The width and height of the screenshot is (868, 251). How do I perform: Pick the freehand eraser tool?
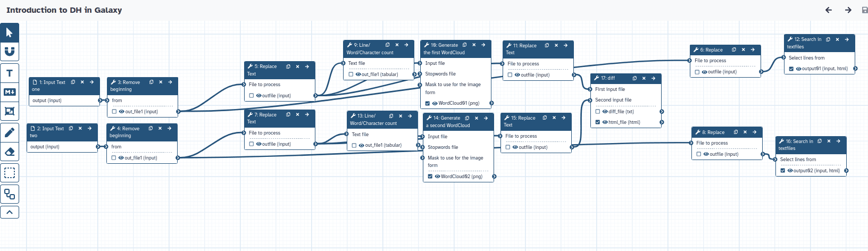pyautogui.click(x=10, y=152)
